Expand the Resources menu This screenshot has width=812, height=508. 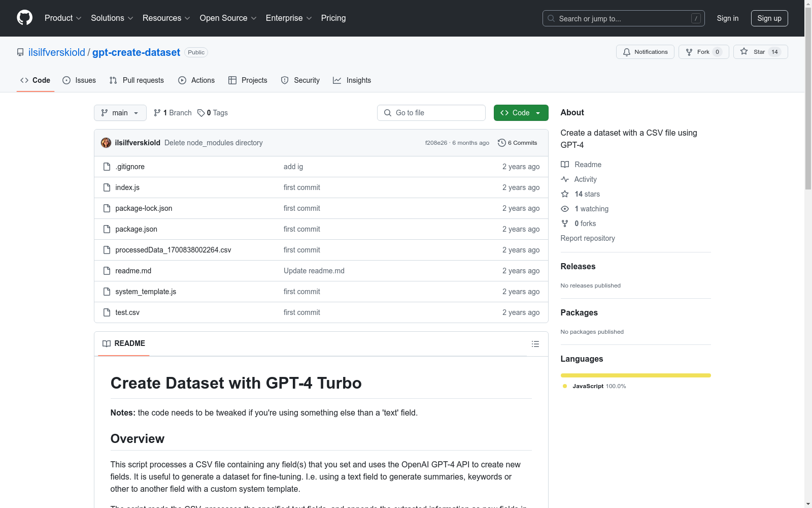pyautogui.click(x=166, y=18)
